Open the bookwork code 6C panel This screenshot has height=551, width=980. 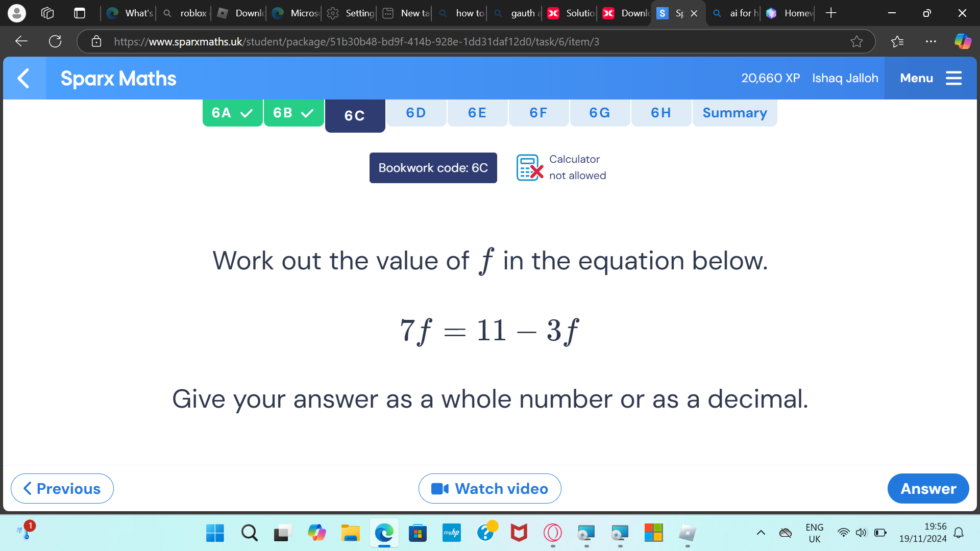tap(433, 167)
